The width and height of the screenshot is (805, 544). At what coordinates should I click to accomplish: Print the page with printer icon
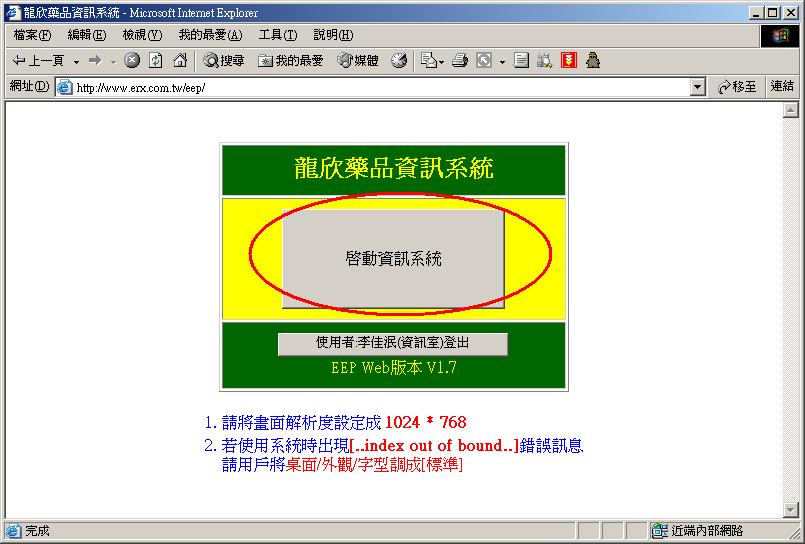pyautogui.click(x=459, y=61)
